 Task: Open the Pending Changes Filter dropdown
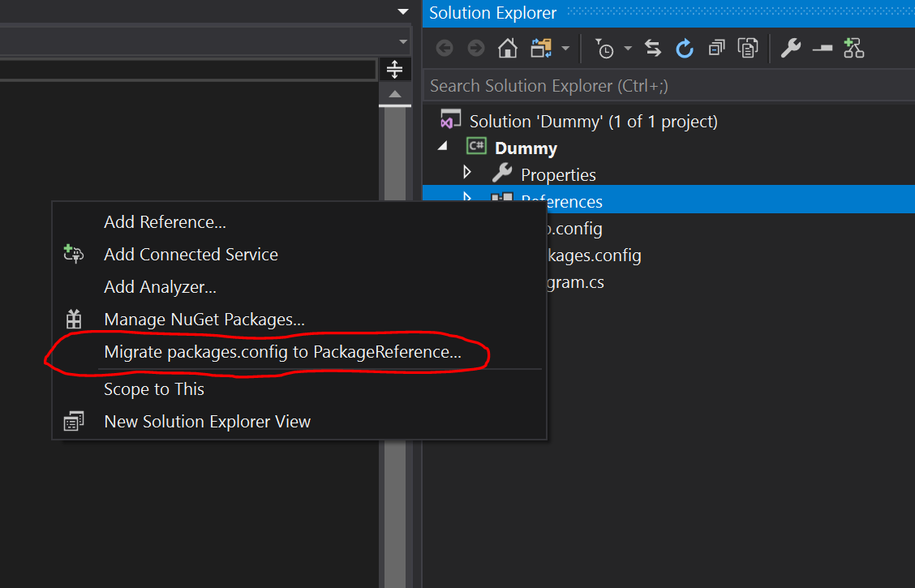pyautogui.click(x=628, y=48)
